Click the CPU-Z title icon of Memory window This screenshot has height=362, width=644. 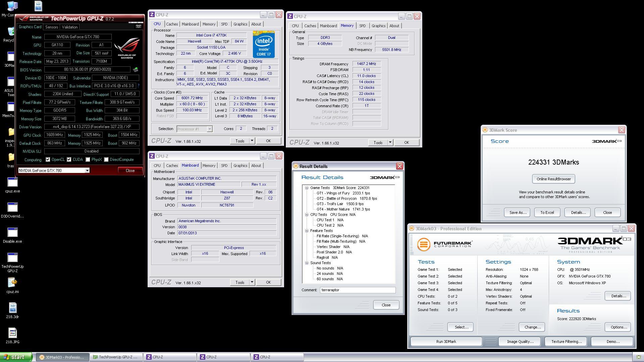coord(290,16)
